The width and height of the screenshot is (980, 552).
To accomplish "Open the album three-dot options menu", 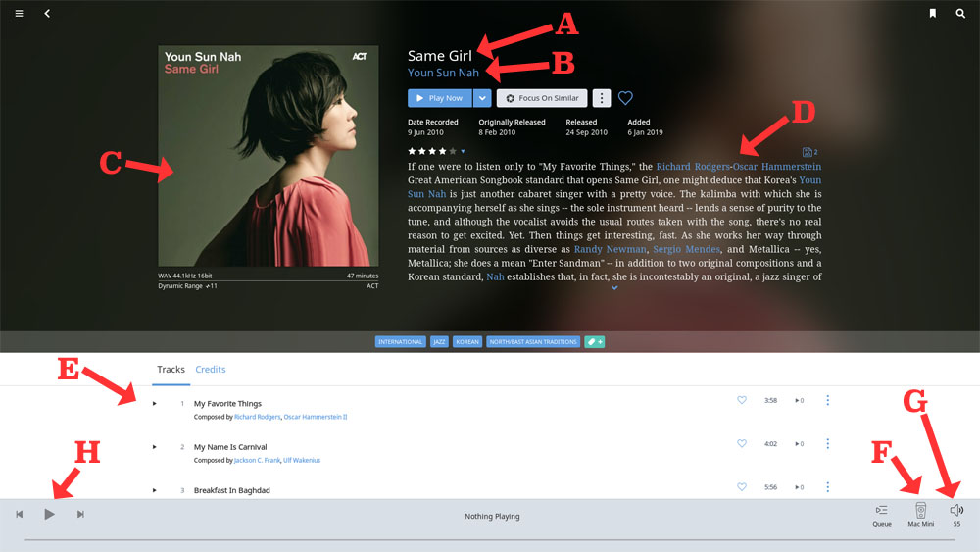I will click(602, 98).
